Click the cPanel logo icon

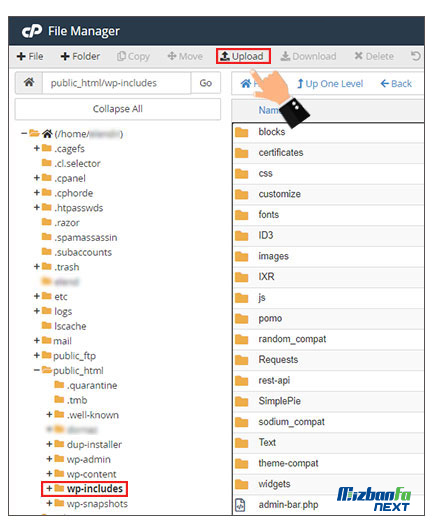tap(32, 31)
